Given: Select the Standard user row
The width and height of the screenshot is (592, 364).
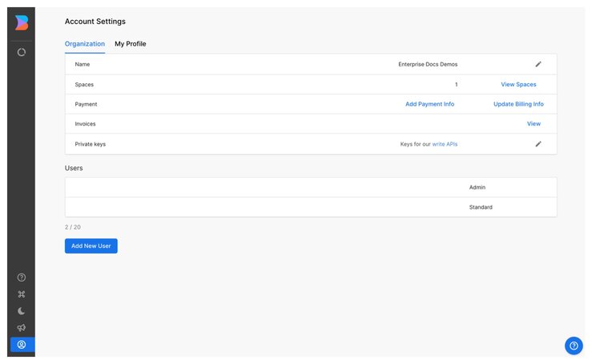Looking at the screenshot, I should click(x=311, y=207).
